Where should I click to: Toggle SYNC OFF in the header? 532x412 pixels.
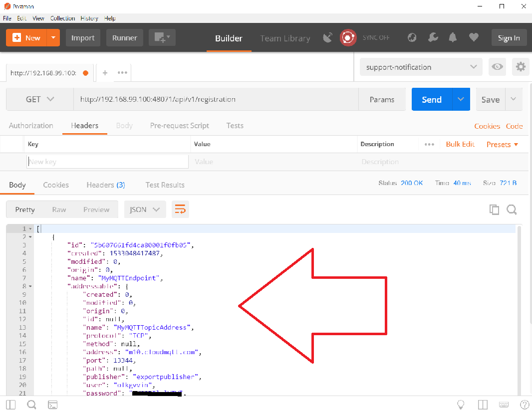tap(376, 37)
